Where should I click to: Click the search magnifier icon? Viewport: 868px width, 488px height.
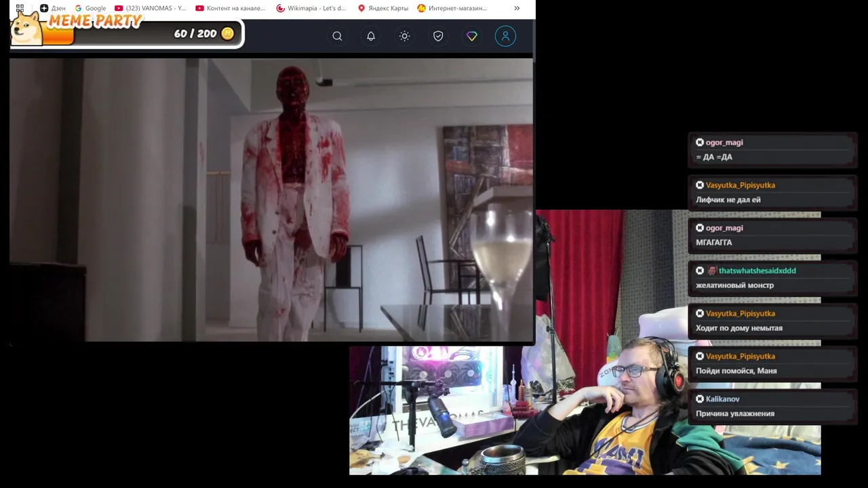[337, 36]
